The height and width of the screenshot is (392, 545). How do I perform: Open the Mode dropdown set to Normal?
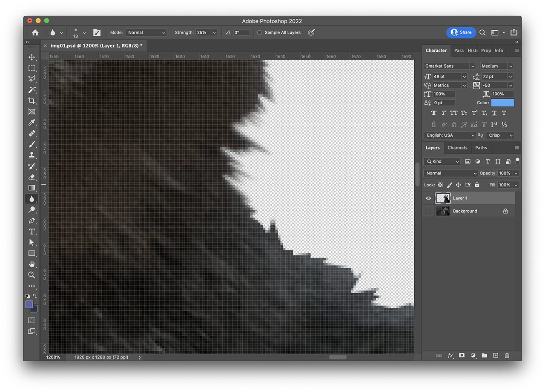click(x=146, y=32)
